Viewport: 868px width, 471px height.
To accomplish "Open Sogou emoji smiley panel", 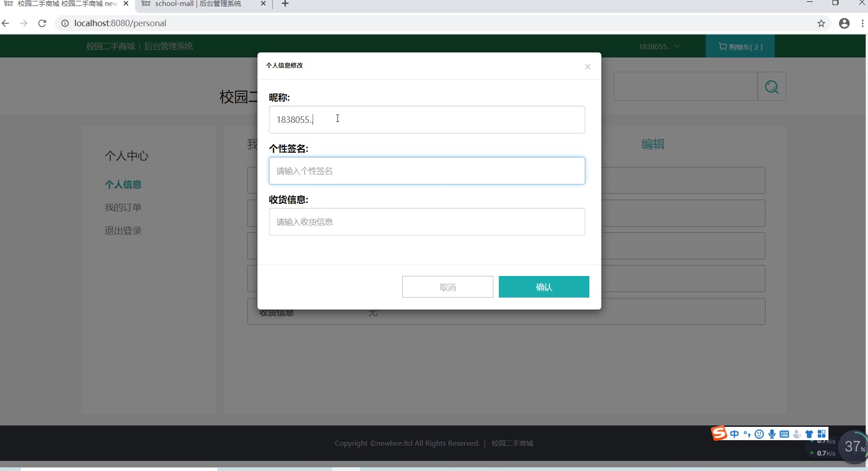I will [x=759, y=434].
